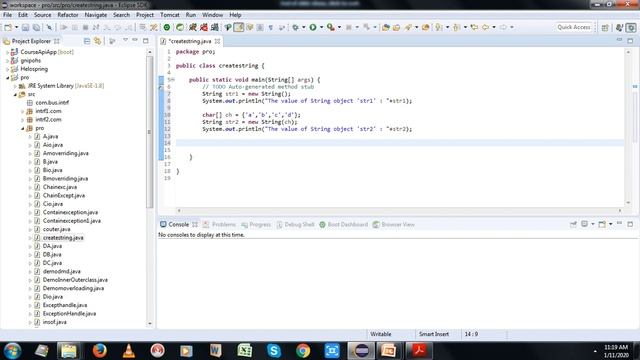Expand the gnipohs project node
The image size is (640, 360).
click(x=7, y=60)
